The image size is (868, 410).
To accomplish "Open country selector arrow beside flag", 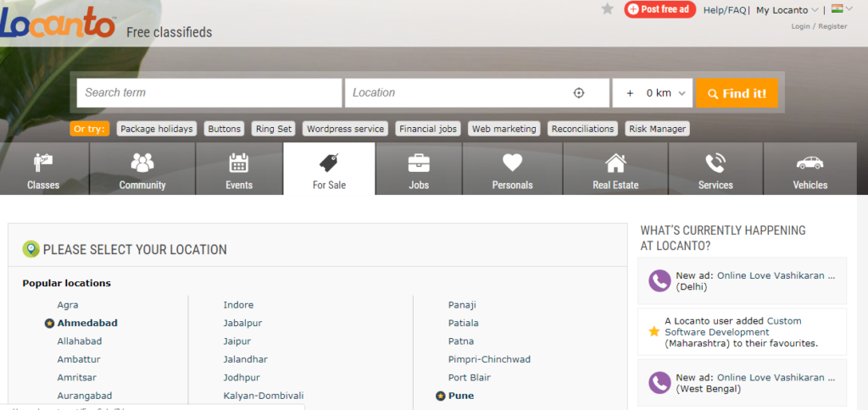I will (849, 8).
